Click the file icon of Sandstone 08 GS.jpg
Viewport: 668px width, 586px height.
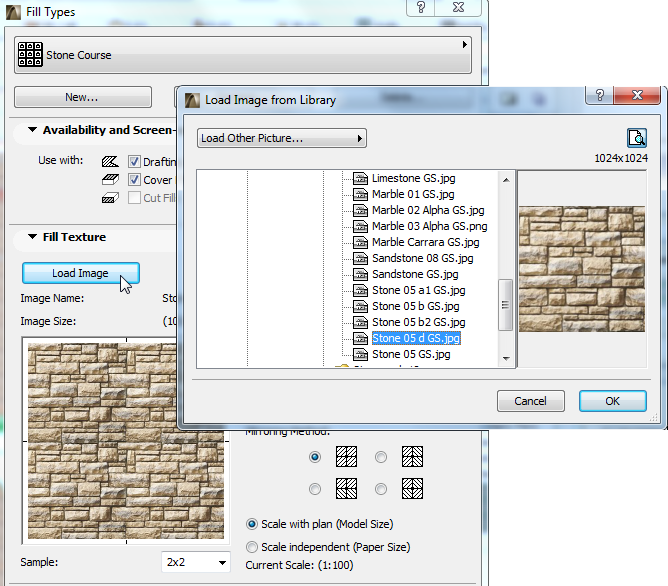coord(360,258)
